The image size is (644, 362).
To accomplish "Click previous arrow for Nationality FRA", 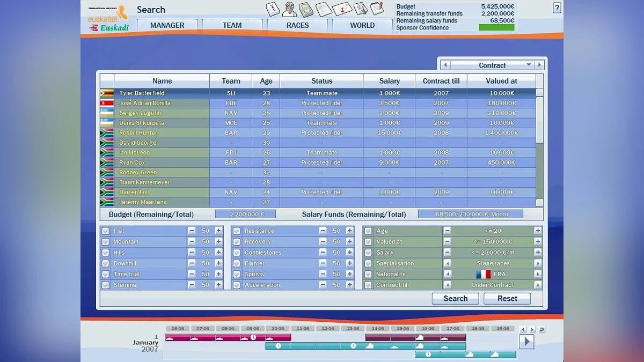I will point(447,274).
